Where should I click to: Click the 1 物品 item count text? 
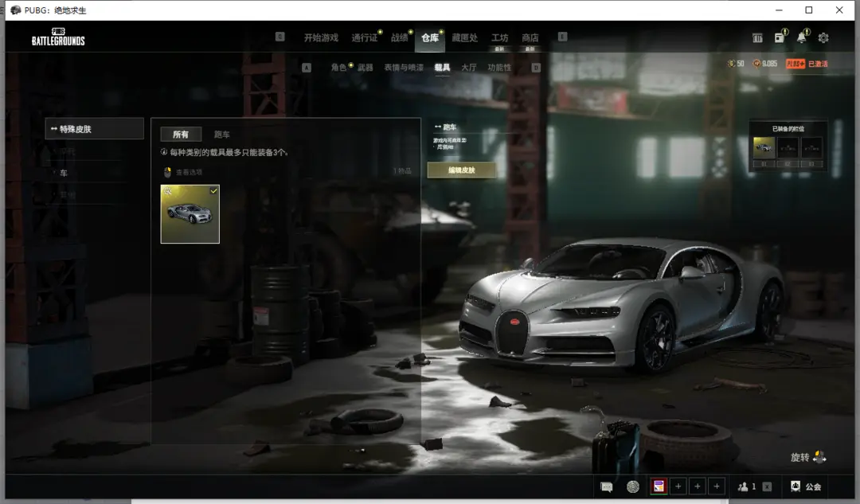[402, 171]
